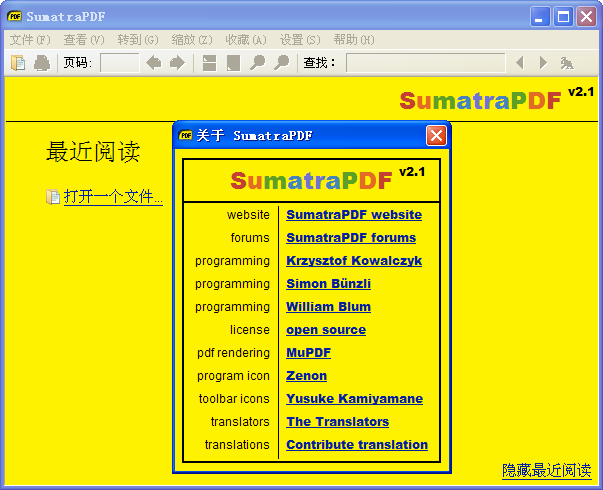Click the 'pdf rendering' label
This screenshot has height=490, width=603.
point(233,353)
